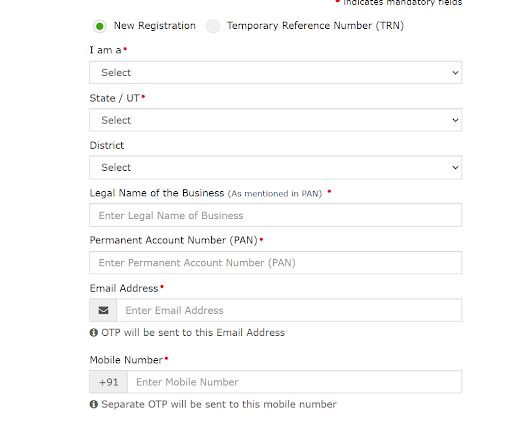Click the Temporary Reference Number (TRN) label
This screenshot has height=422, width=512.
click(x=315, y=26)
